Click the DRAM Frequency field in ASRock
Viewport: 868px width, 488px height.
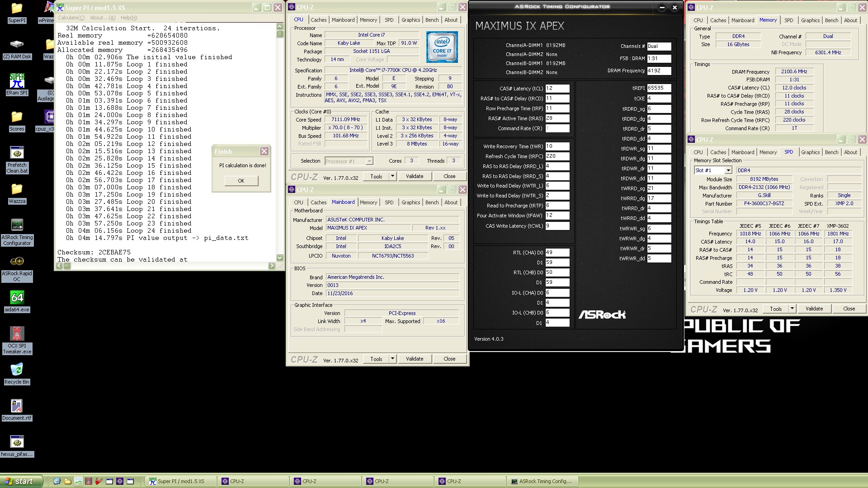click(x=659, y=70)
